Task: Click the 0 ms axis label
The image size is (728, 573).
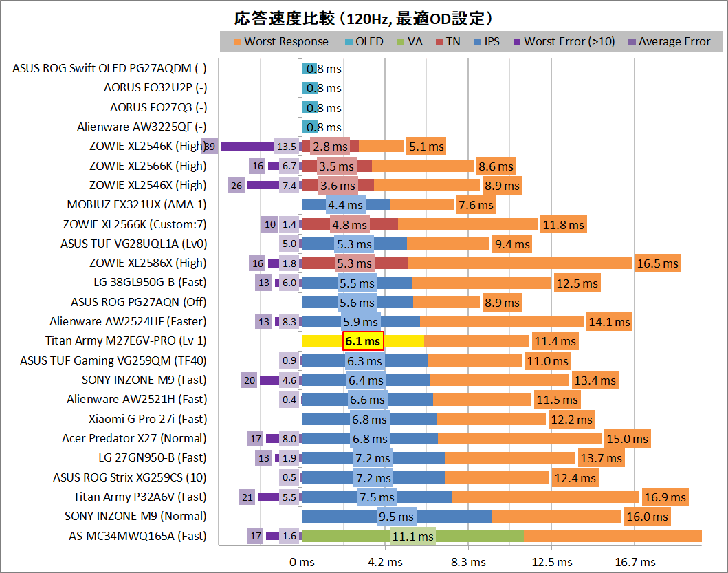Action: pos(302,562)
